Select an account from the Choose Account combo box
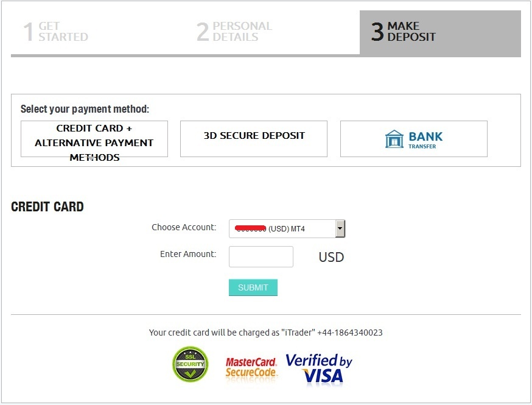The image size is (532, 405). [x=283, y=228]
